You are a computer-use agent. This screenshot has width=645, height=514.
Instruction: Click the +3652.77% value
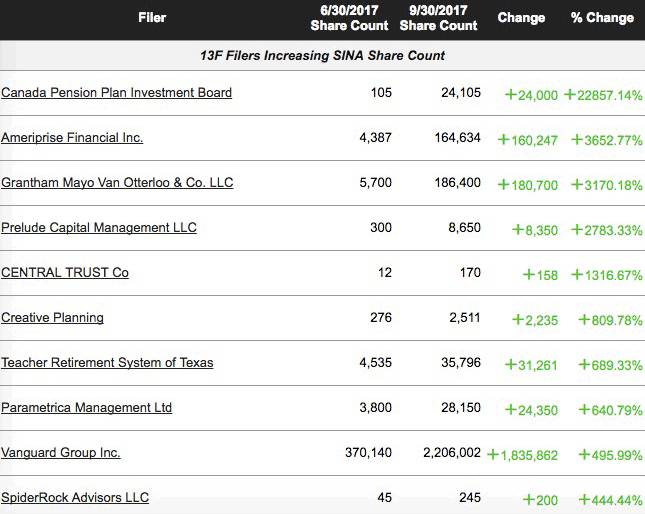607,140
